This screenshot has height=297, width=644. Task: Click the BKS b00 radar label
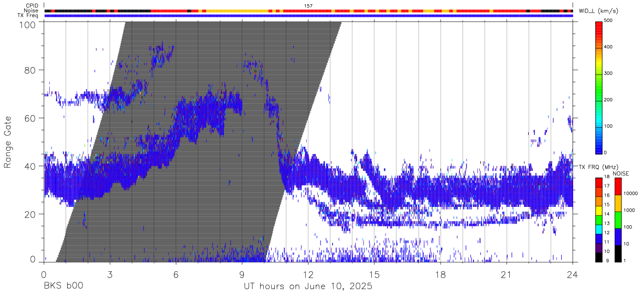pos(63,287)
